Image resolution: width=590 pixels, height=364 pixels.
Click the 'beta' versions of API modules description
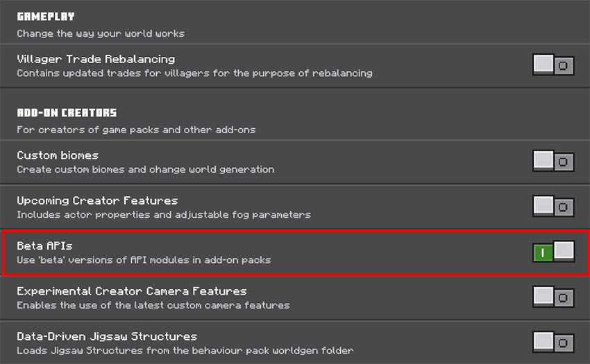(x=144, y=260)
